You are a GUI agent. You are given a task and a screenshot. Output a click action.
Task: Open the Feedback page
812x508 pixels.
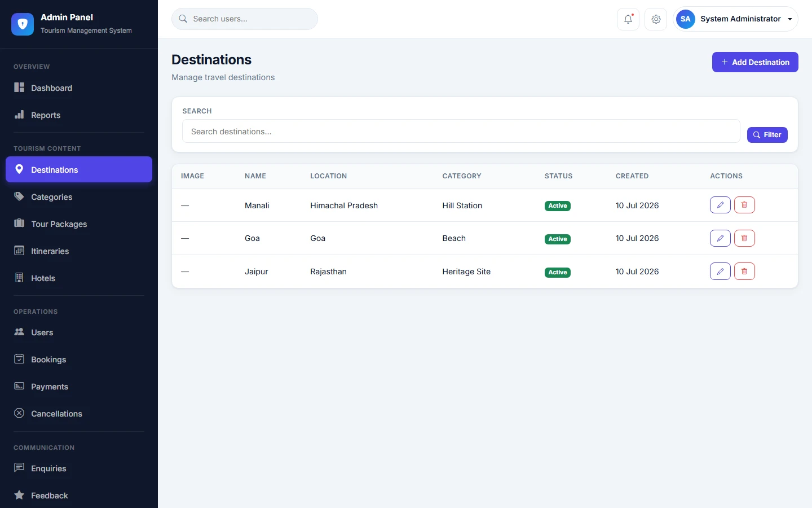pos(79,496)
